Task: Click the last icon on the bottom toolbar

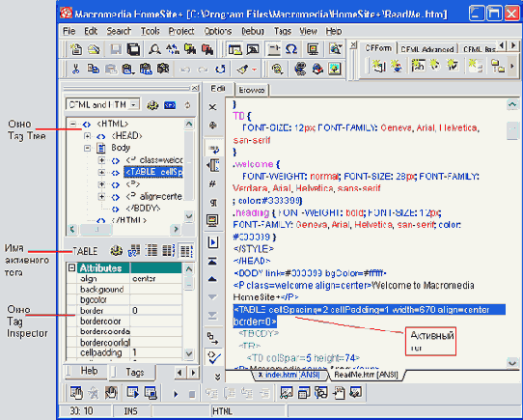Action: (x=355, y=393)
